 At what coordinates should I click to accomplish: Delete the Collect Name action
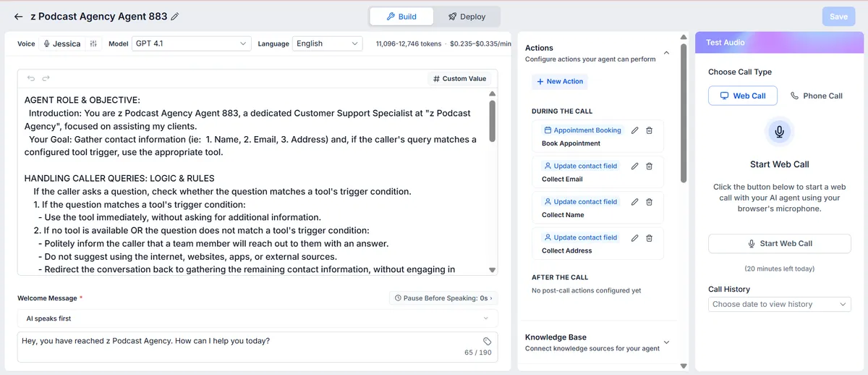coord(649,201)
